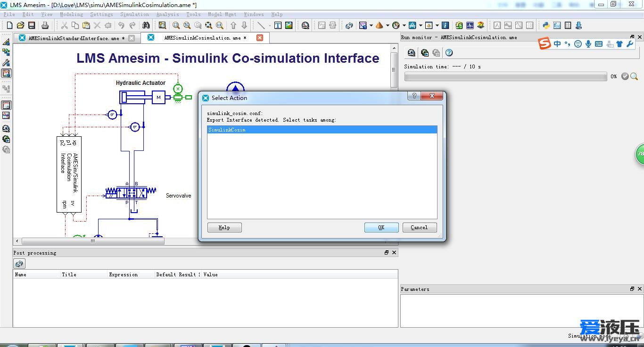The height and width of the screenshot is (347, 644).
Task: Switch to Sketch mode in left sidebar
Action: click(6, 42)
